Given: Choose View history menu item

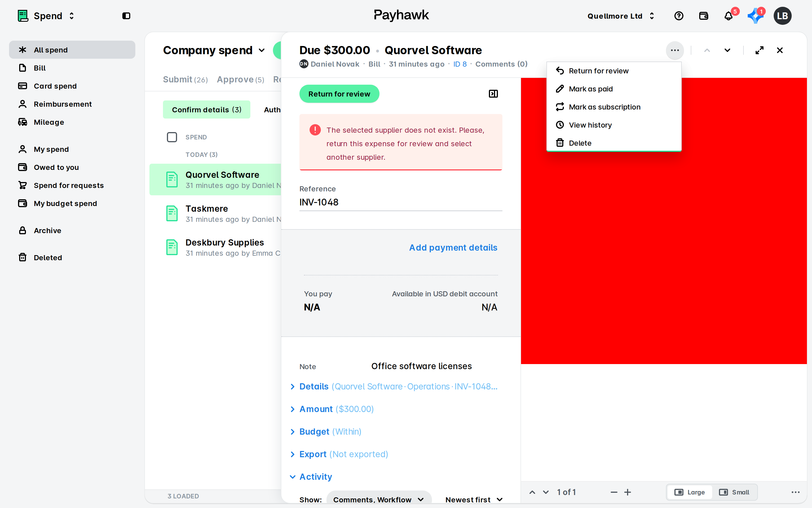Looking at the screenshot, I should (614, 125).
